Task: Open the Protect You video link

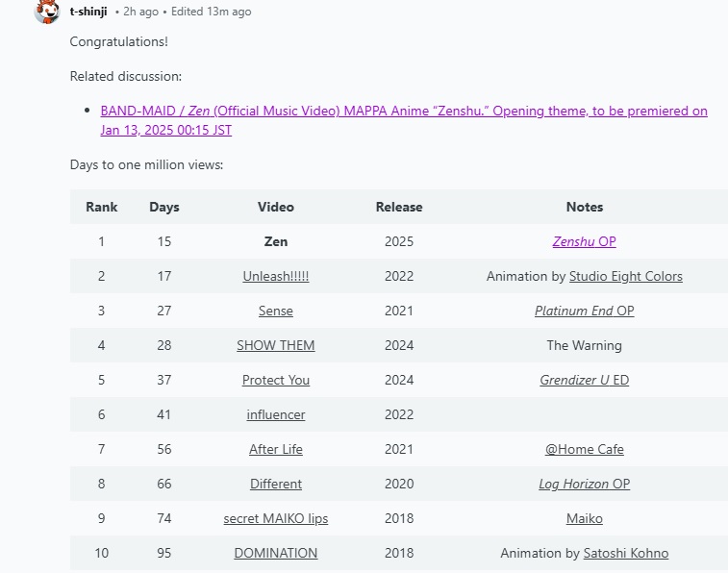Action: click(276, 380)
